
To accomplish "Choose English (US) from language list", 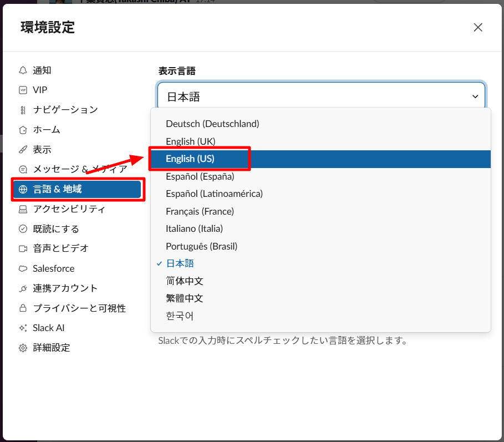I will point(190,159).
